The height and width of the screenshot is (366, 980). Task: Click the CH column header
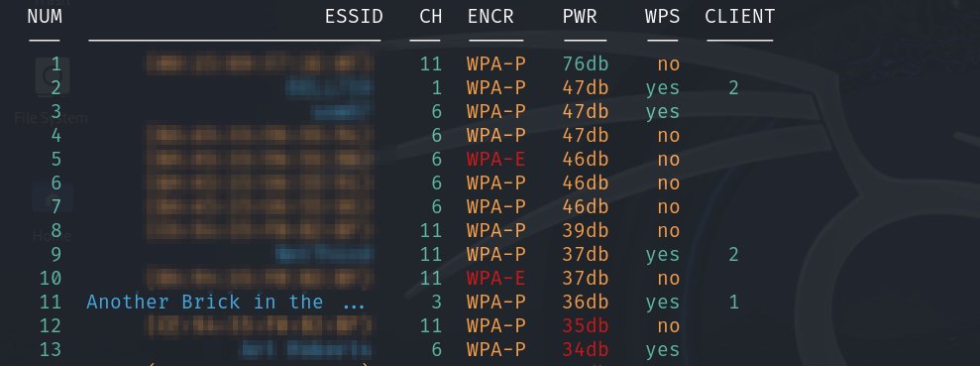coord(431,16)
